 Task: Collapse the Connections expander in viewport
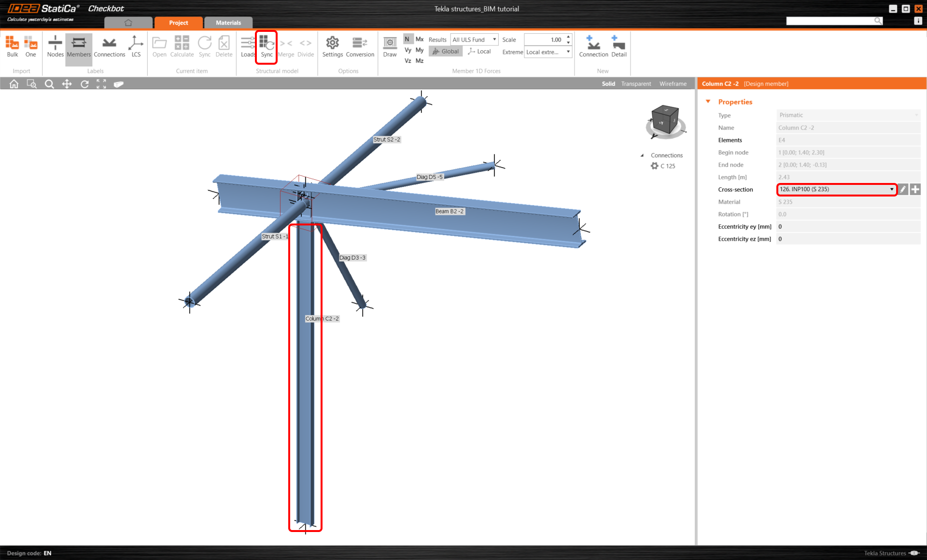pyautogui.click(x=642, y=155)
